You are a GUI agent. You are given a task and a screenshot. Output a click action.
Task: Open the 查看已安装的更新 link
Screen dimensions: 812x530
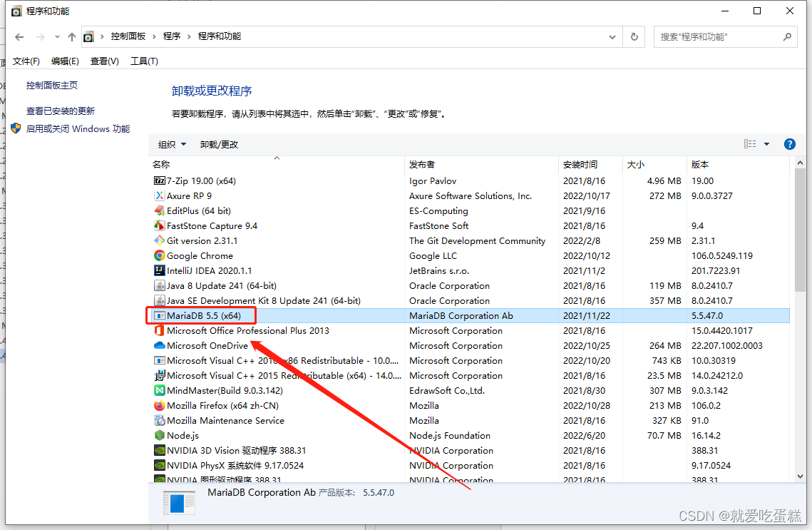click(x=61, y=111)
